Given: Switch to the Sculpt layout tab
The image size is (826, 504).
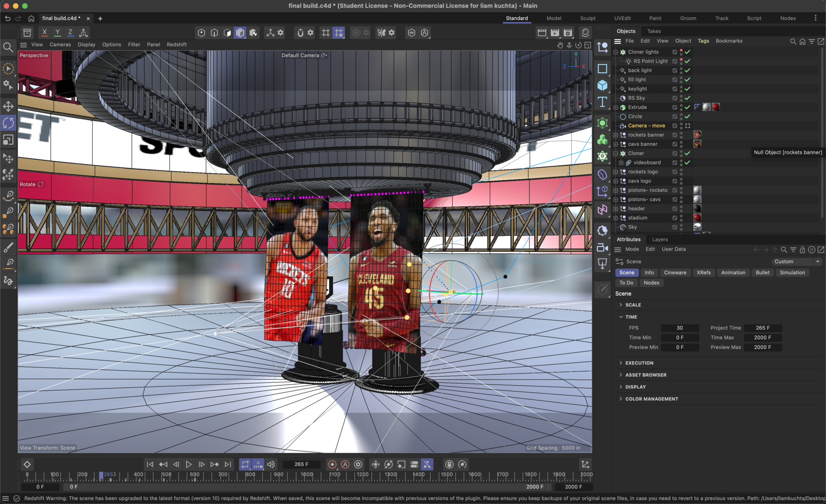Looking at the screenshot, I should coord(588,18).
